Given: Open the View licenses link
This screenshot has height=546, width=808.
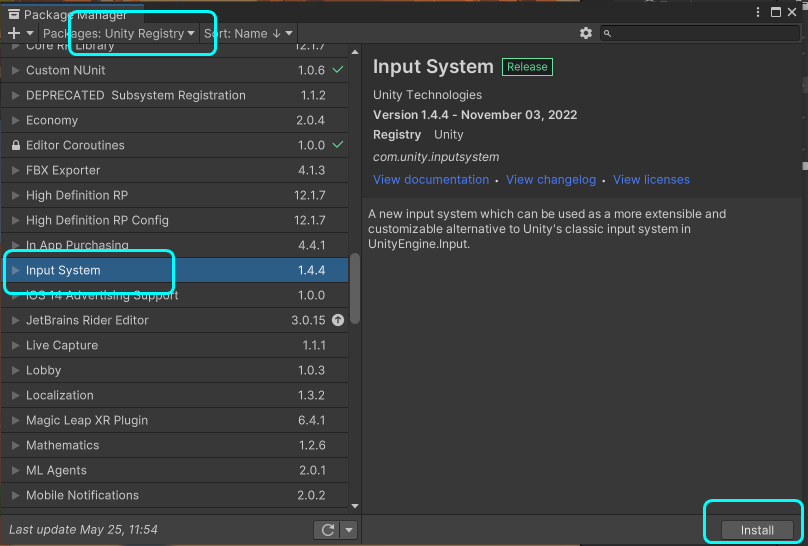Looking at the screenshot, I should coord(651,180).
